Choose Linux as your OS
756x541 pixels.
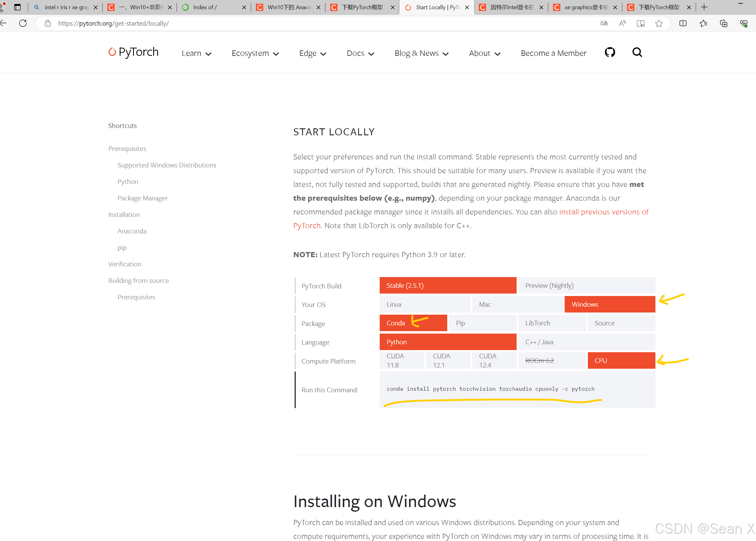pos(425,305)
